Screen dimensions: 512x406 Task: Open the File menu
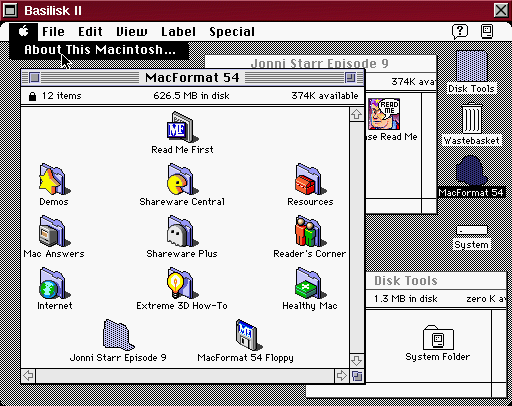(53, 32)
